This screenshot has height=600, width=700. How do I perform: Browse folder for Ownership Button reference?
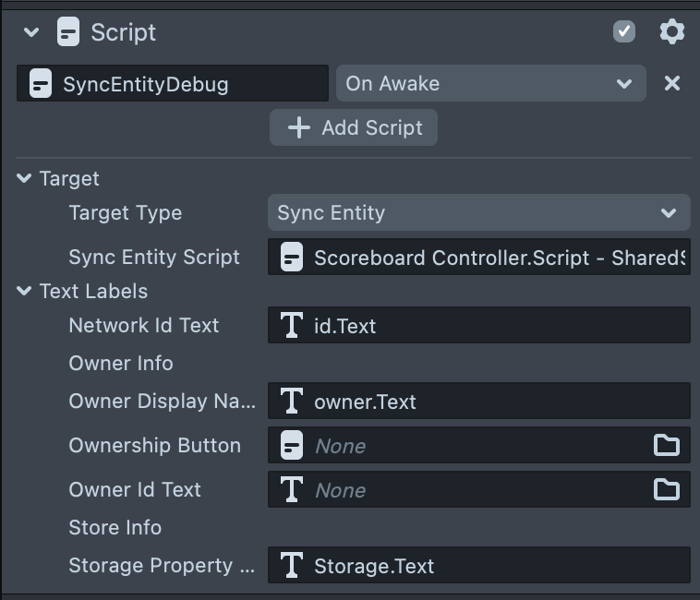(x=667, y=446)
